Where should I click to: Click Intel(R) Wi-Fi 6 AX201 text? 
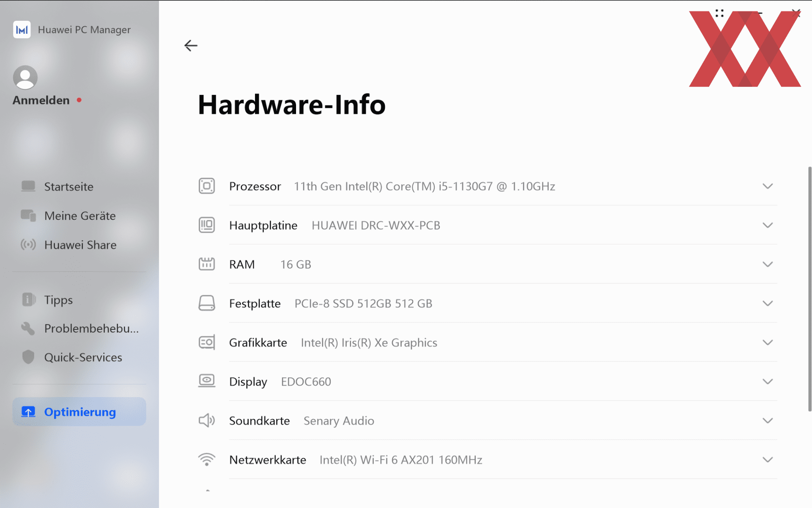pos(401,460)
